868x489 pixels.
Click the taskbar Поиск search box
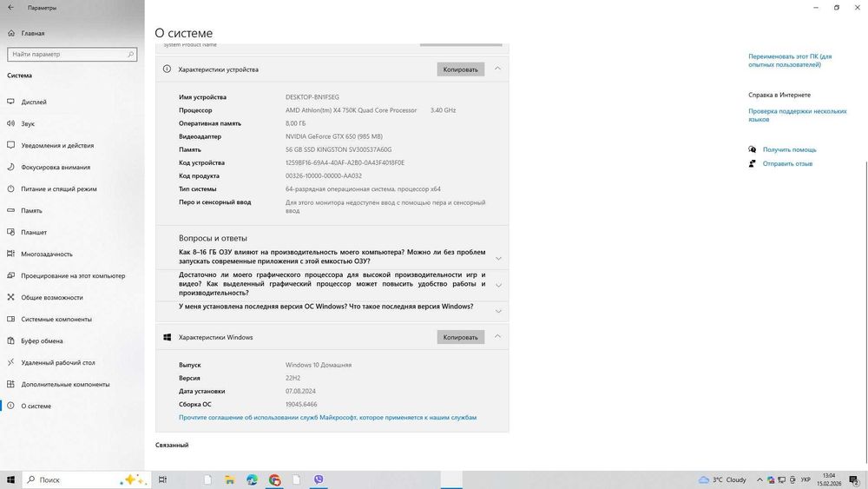point(86,479)
